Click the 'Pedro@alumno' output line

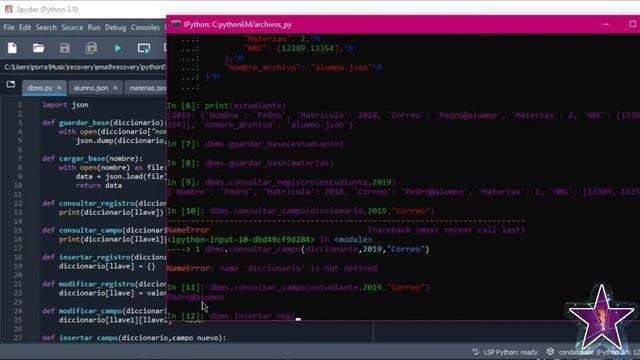(195, 297)
